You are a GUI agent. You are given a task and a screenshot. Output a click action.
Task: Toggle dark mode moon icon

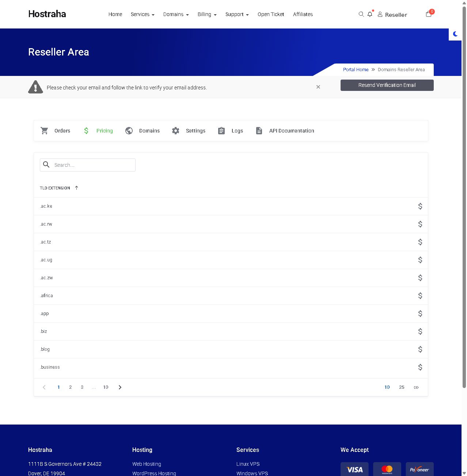click(x=455, y=34)
